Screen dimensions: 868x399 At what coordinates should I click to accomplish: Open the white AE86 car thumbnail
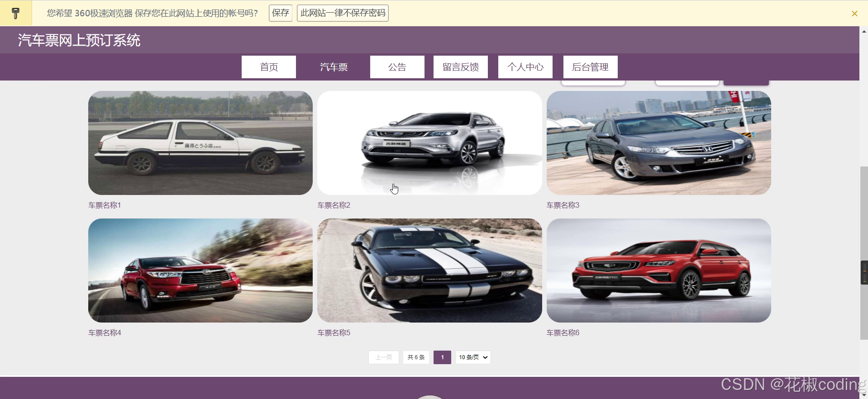[200, 143]
